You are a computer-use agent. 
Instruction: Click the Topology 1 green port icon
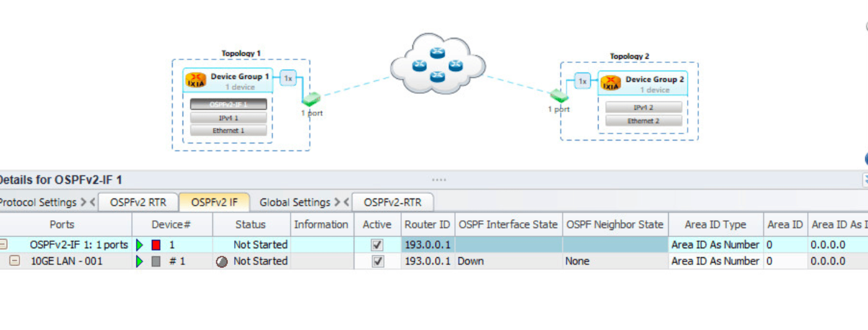coord(311,99)
